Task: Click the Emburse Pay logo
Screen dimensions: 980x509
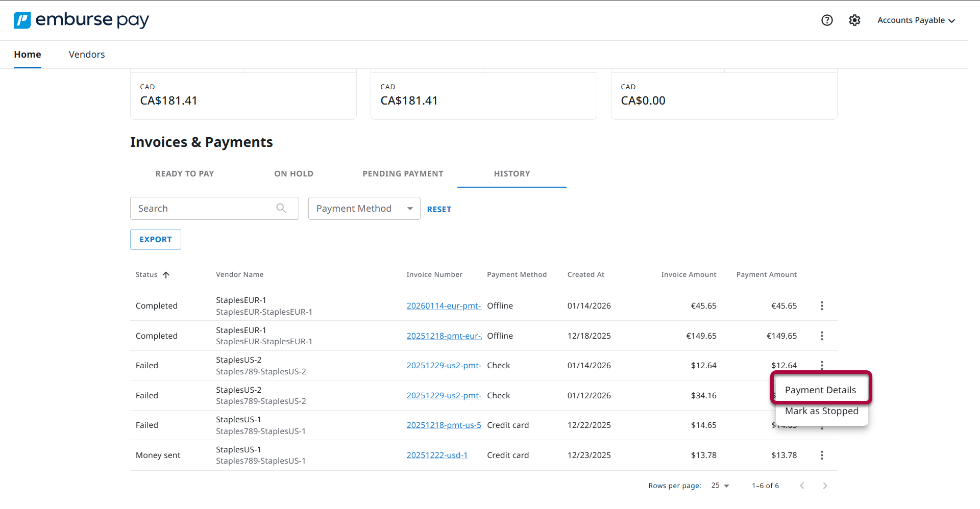Action: click(x=81, y=20)
